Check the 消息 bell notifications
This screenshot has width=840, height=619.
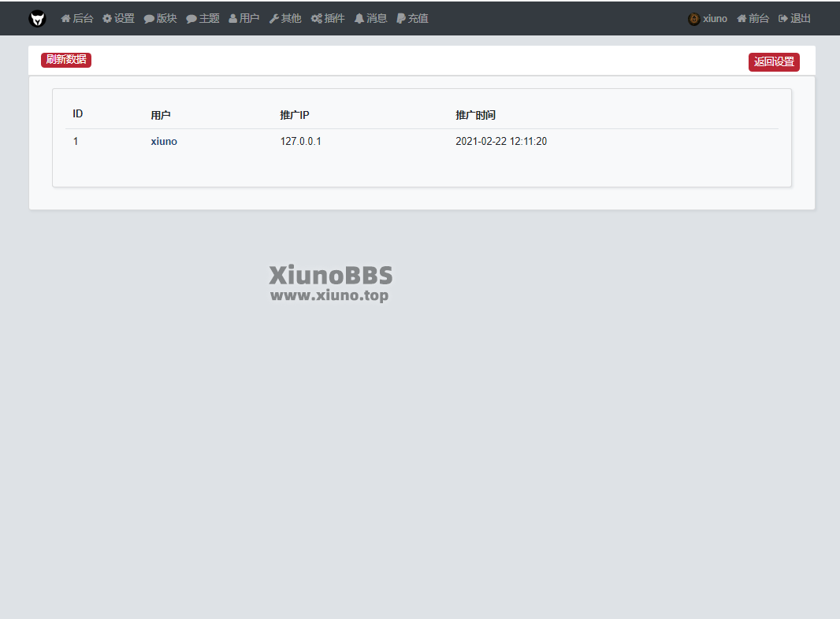(371, 19)
